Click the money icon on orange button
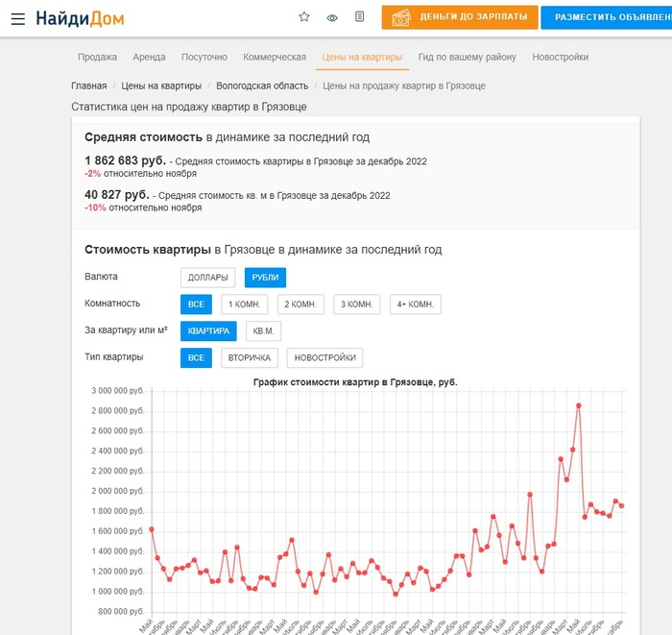 [x=401, y=17]
